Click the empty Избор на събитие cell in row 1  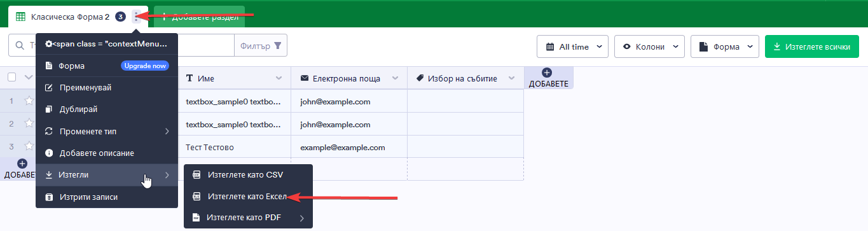(465, 101)
